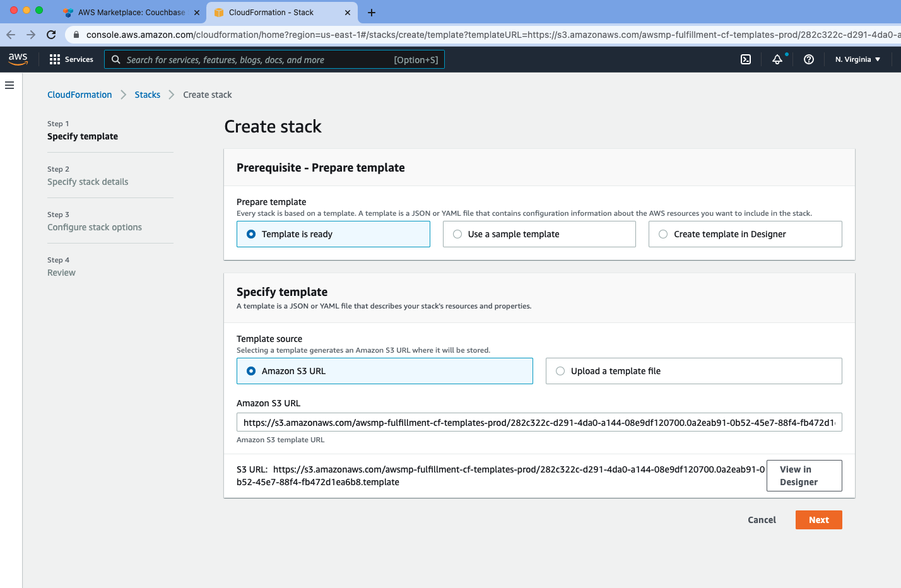Open the Services menu grid icon
The height and width of the screenshot is (588, 901).
[55, 59]
